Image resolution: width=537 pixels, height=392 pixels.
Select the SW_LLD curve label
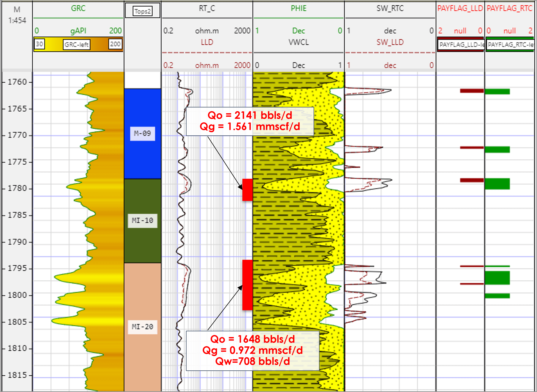(390, 42)
